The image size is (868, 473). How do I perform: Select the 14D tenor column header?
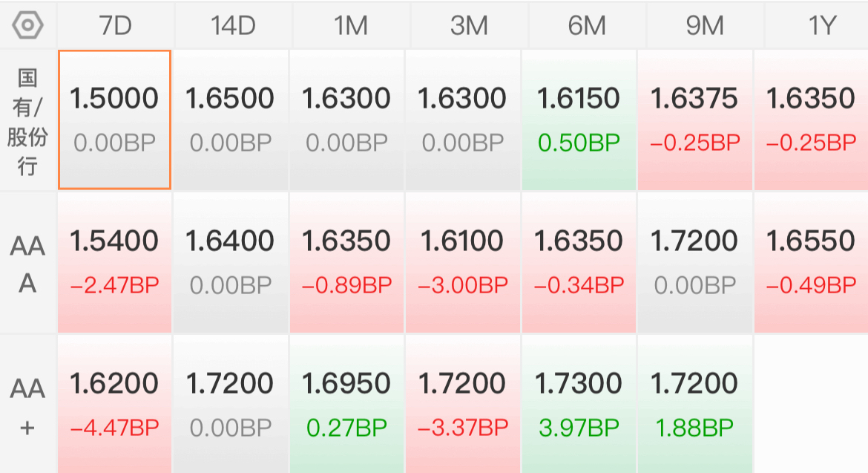click(232, 25)
